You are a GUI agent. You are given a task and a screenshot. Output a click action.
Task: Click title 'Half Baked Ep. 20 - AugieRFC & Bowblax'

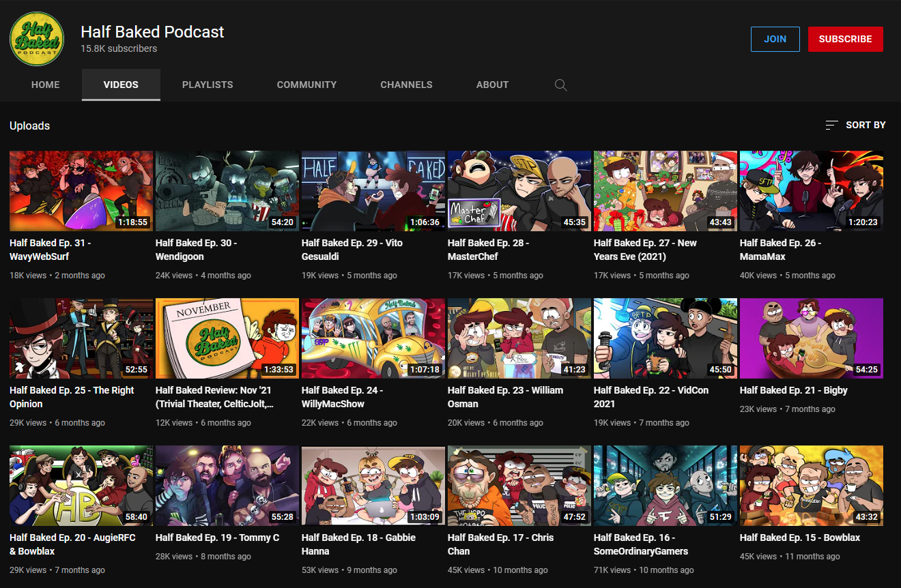point(73,544)
